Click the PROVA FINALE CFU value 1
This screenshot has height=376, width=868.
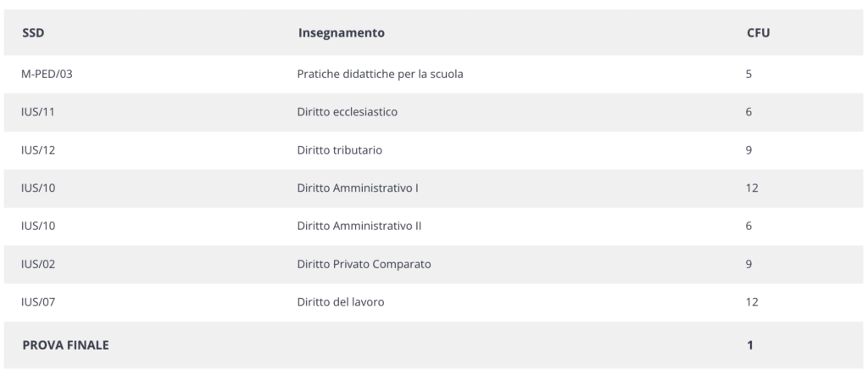[750, 345]
